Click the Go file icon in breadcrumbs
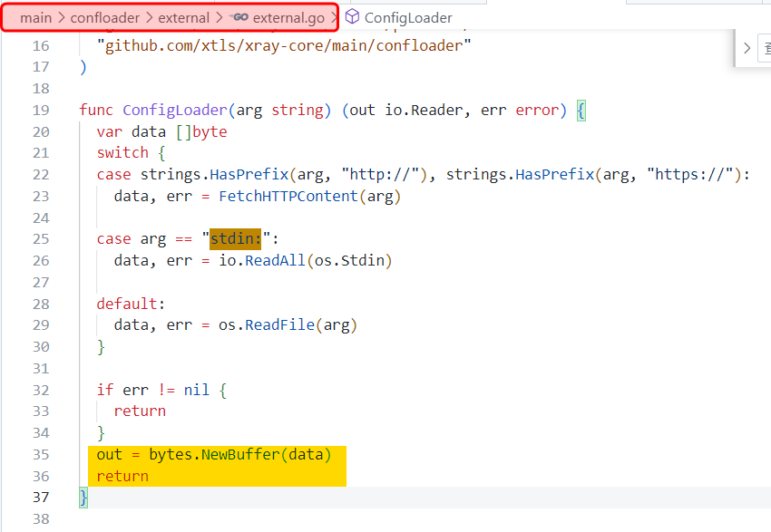Image resolution: width=771 pixels, height=532 pixels. 239,17
